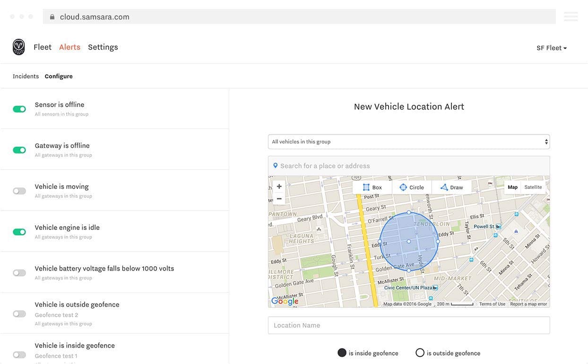The width and height of the screenshot is (588, 364).
Task: Select the is outside geofence radio
Action: click(420, 353)
